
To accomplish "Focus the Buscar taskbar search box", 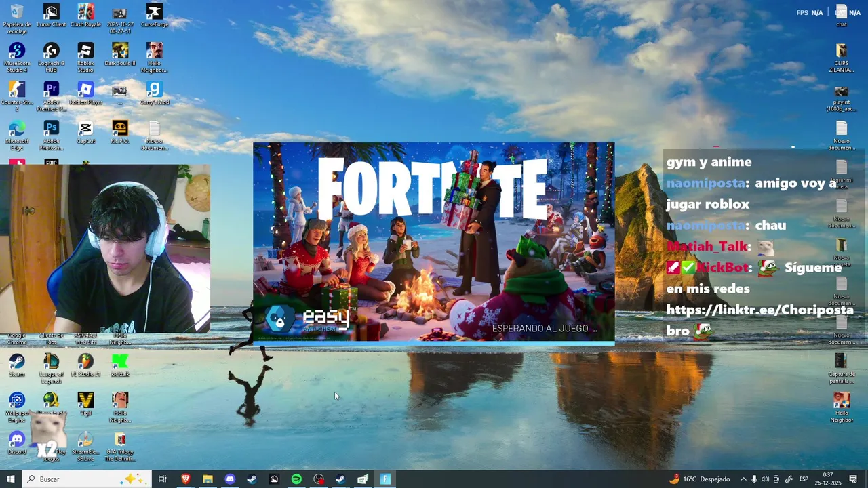I will [86, 479].
